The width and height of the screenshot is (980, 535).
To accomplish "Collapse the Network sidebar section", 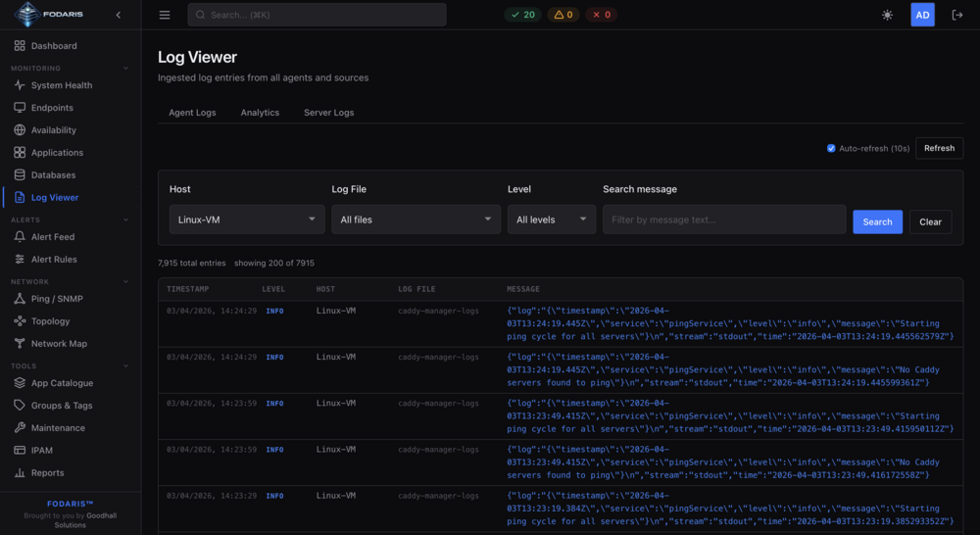I will tap(125, 282).
